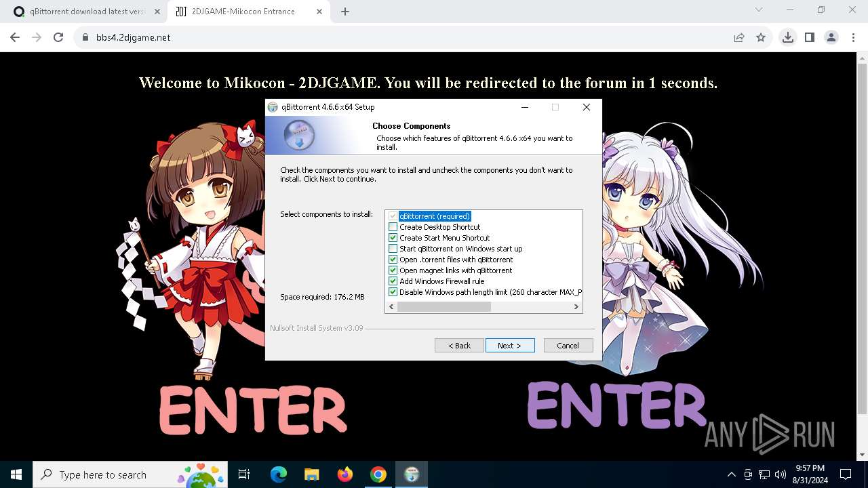Click the browser back arrow
The height and width of the screenshot is (488, 868).
(15, 37)
